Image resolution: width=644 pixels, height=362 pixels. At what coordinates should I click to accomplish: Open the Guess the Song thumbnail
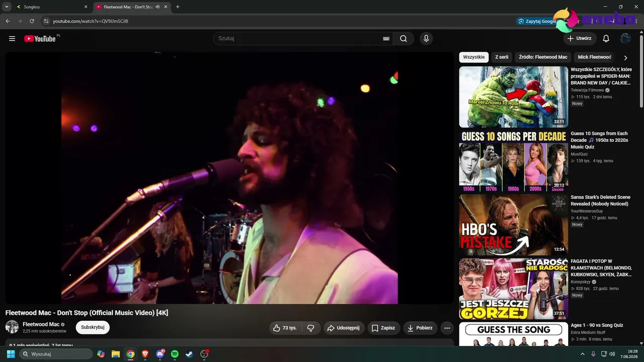(x=514, y=334)
